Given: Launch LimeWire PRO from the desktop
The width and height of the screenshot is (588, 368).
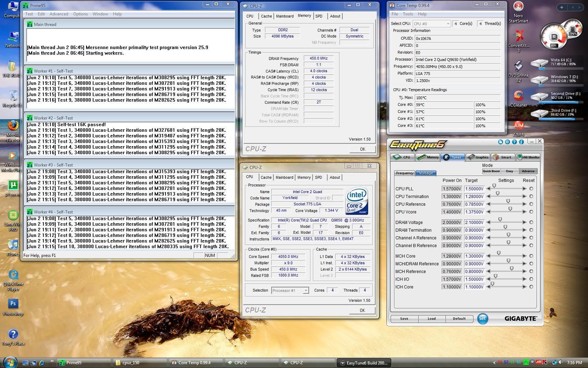Looking at the screenshot, I should point(13,220).
